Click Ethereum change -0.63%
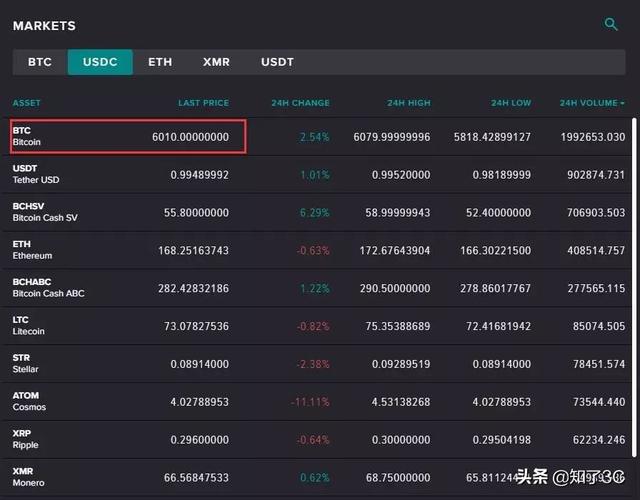 pyautogui.click(x=313, y=251)
